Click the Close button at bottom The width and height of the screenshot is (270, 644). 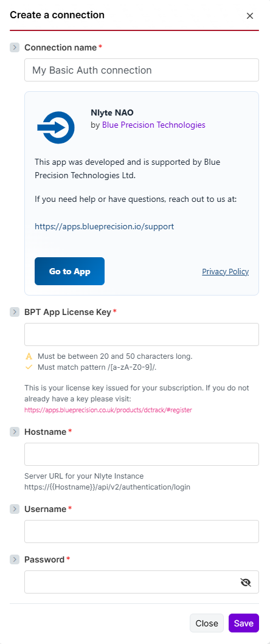click(x=207, y=623)
